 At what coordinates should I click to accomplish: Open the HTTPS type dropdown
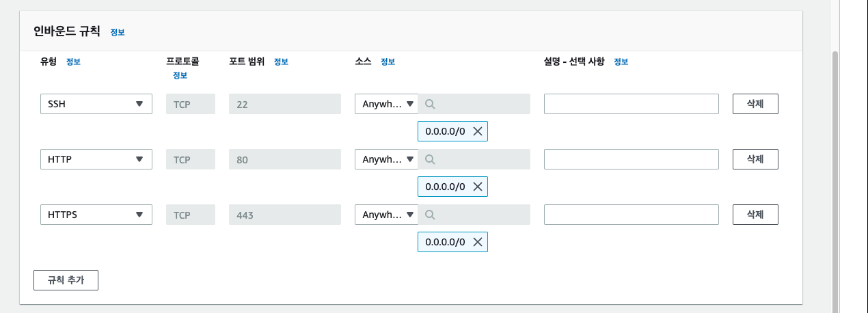[x=96, y=215]
